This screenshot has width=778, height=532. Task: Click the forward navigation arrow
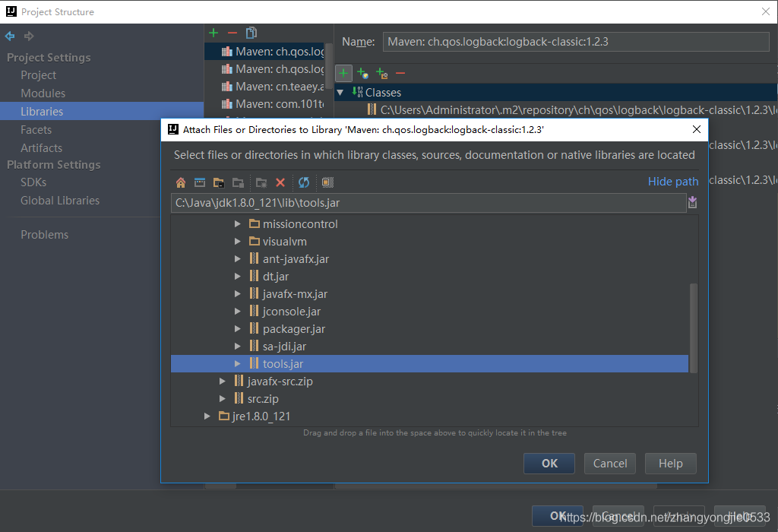pyautogui.click(x=29, y=36)
